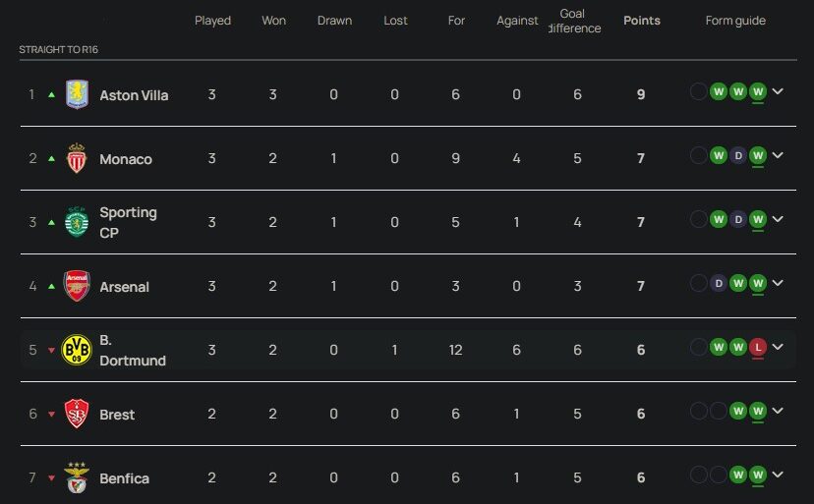814x504 pixels.
Task: Click the Sporting CP club crest
Action: pos(77,222)
